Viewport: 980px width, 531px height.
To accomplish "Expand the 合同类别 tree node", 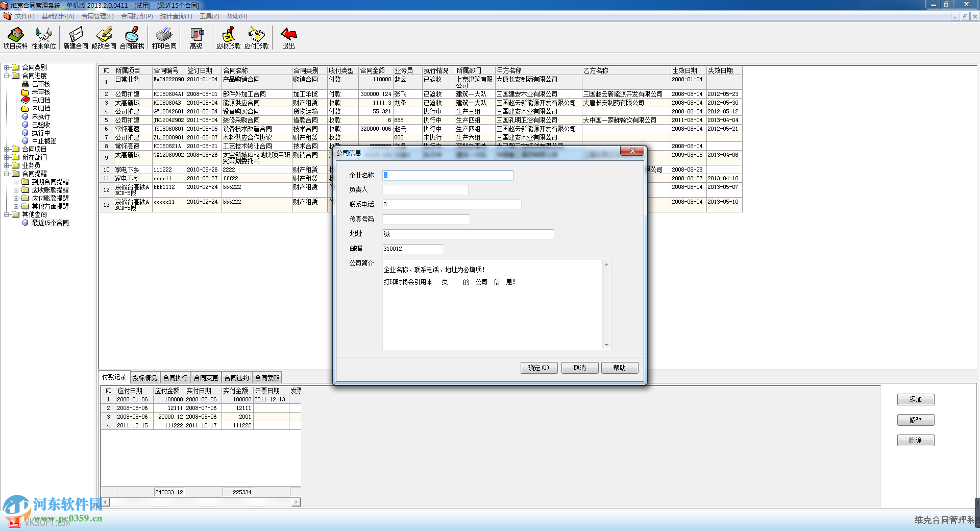I will tap(7, 67).
